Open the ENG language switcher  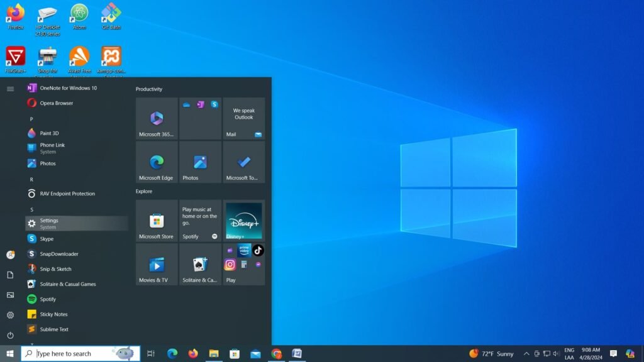pyautogui.click(x=569, y=353)
